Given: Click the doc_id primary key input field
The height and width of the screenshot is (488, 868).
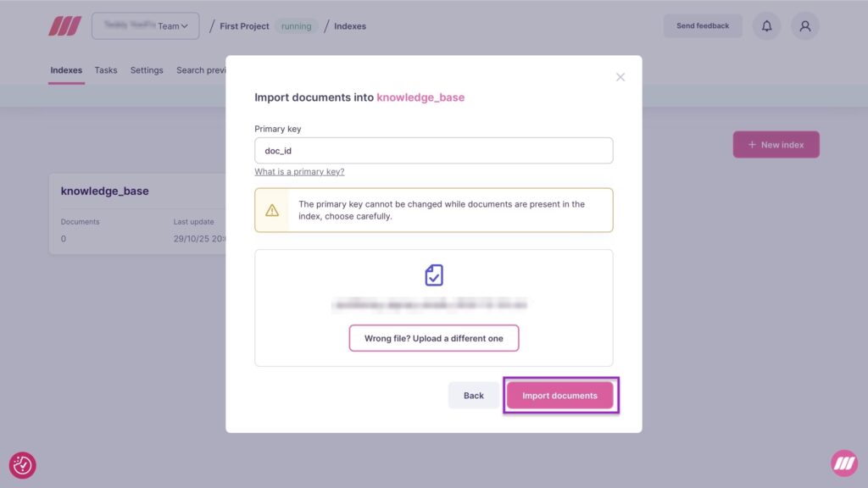Looking at the screenshot, I should (x=433, y=150).
